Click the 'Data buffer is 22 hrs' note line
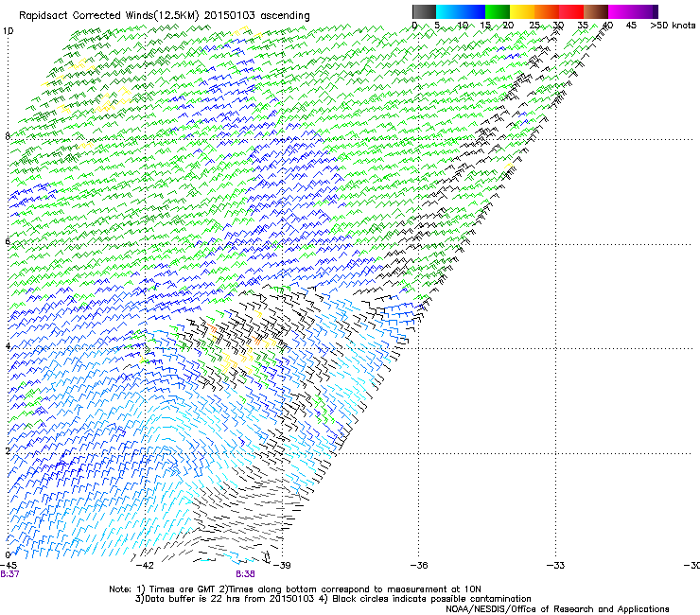The image size is (700, 615). (x=333, y=599)
